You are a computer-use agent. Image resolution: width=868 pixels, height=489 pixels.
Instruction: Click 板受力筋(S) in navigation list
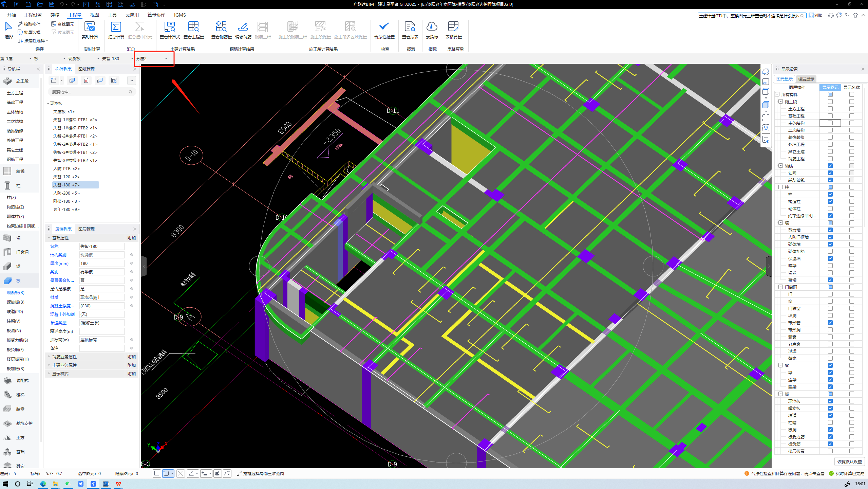point(17,340)
